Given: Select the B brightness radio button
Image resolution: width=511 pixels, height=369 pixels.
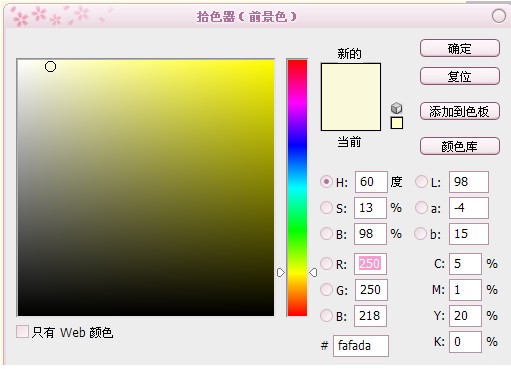Looking at the screenshot, I should coord(326,234).
